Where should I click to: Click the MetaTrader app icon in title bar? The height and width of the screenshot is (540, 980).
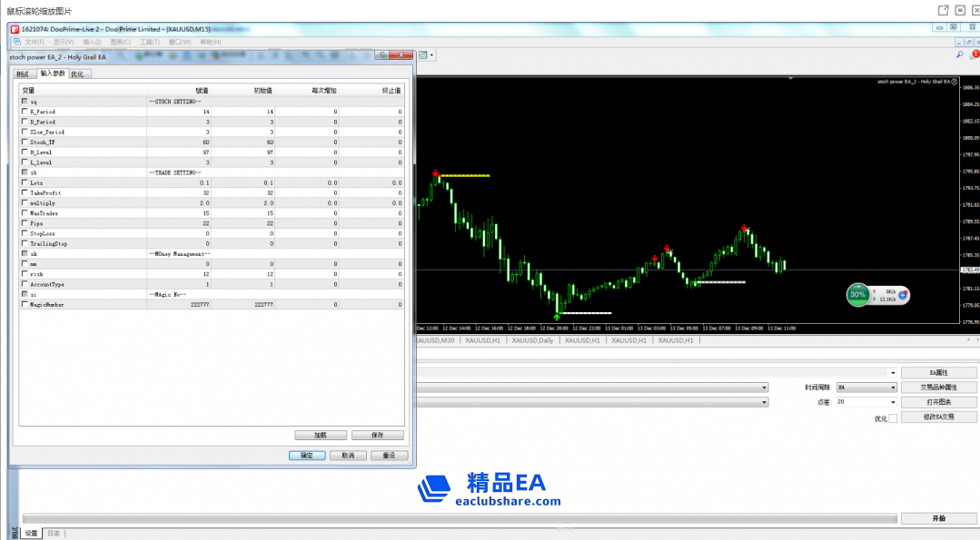[x=15, y=29]
